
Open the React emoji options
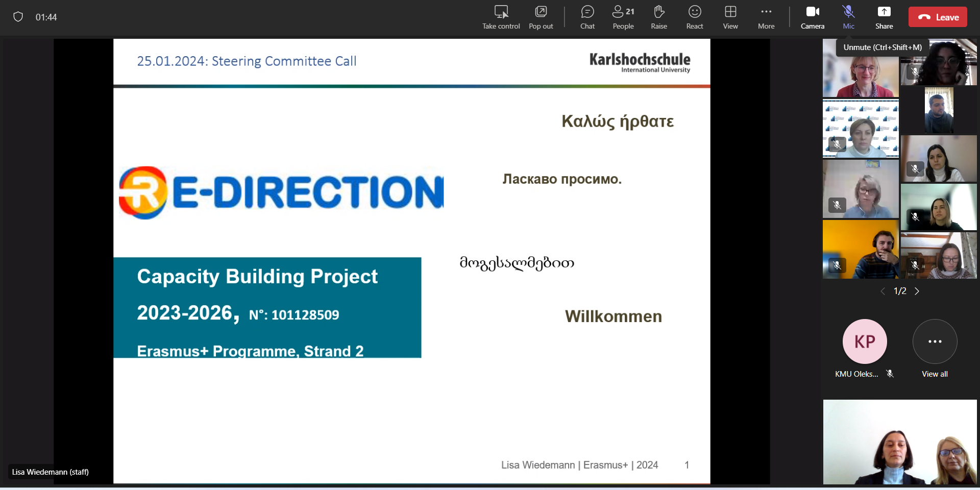tap(694, 17)
